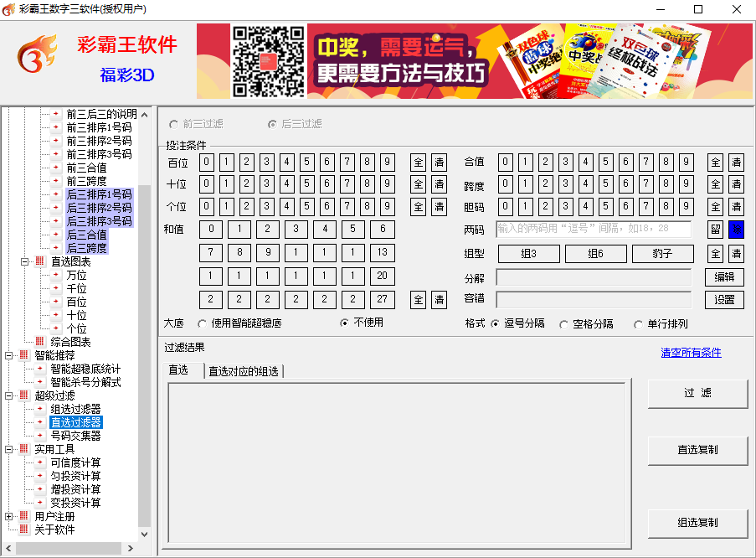756x558 pixels.
Task: Collapse the 直选图表 tree node
Action: coord(24,261)
